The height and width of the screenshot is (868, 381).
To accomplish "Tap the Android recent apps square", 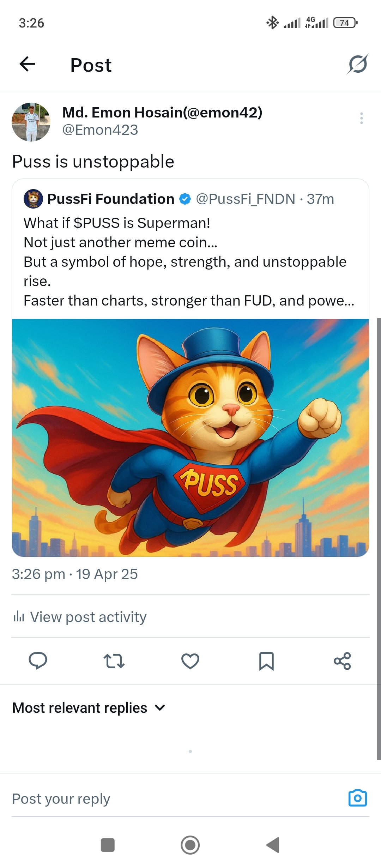I will point(108,845).
